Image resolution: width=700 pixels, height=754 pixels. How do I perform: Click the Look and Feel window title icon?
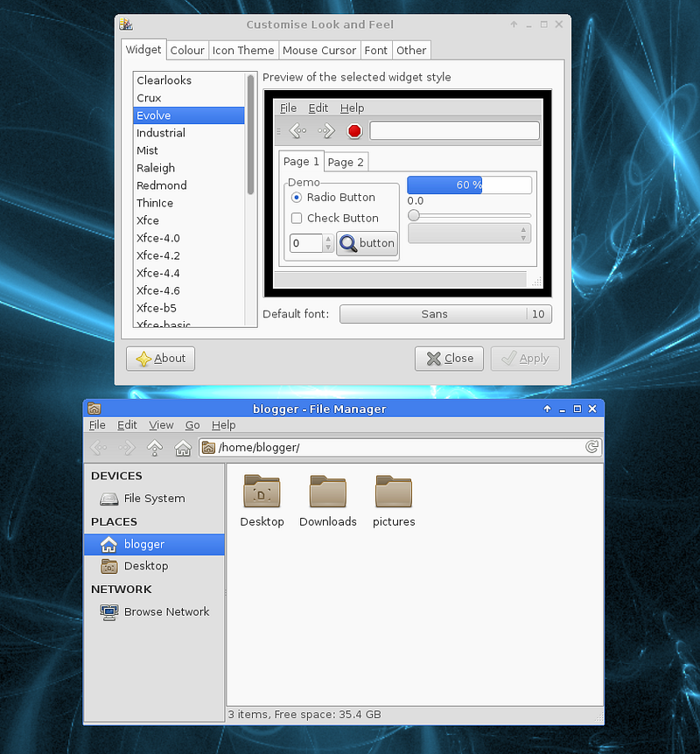pyautogui.click(x=126, y=24)
